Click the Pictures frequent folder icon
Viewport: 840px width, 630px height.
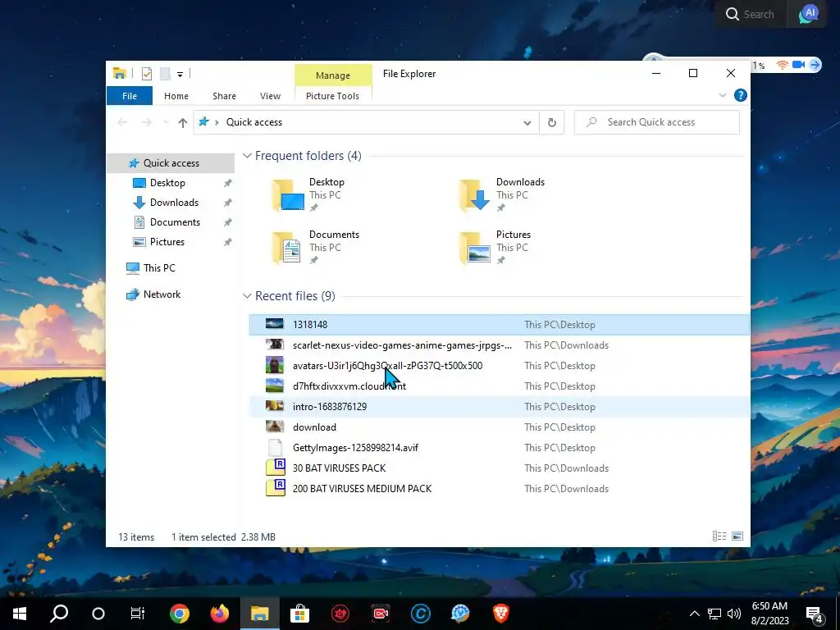coord(475,248)
